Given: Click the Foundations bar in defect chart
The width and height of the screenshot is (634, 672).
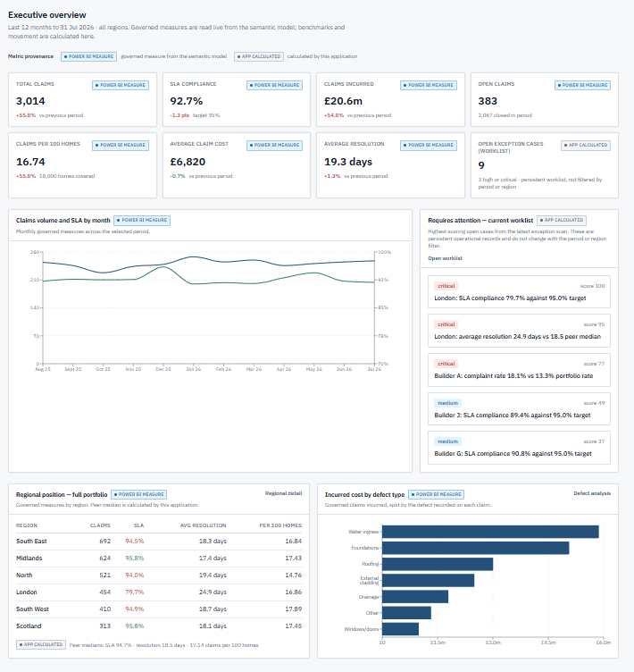Looking at the screenshot, I should (x=475, y=548).
